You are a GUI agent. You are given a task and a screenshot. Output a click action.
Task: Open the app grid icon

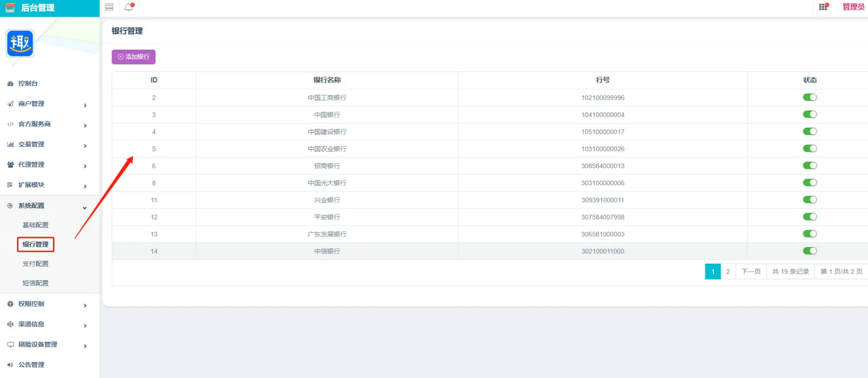point(824,7)
